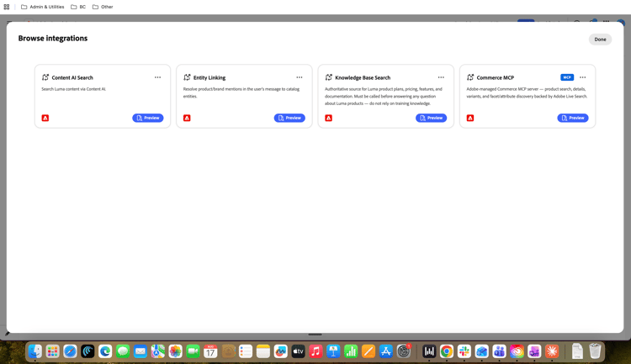The height and width of the screenshot is (364, 631).
Task: Open Reminders from the dock
Action: (246, 351)
